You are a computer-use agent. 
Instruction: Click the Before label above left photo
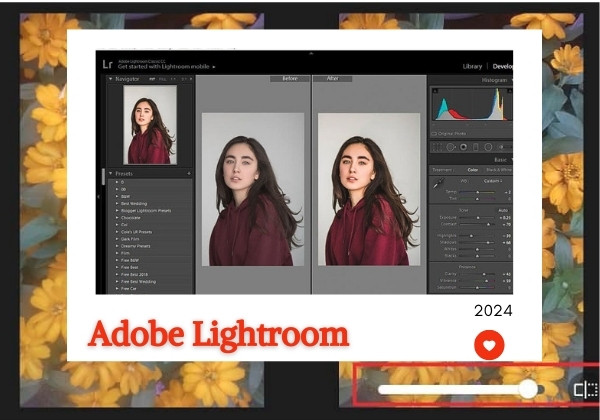(x=290, y=78)
